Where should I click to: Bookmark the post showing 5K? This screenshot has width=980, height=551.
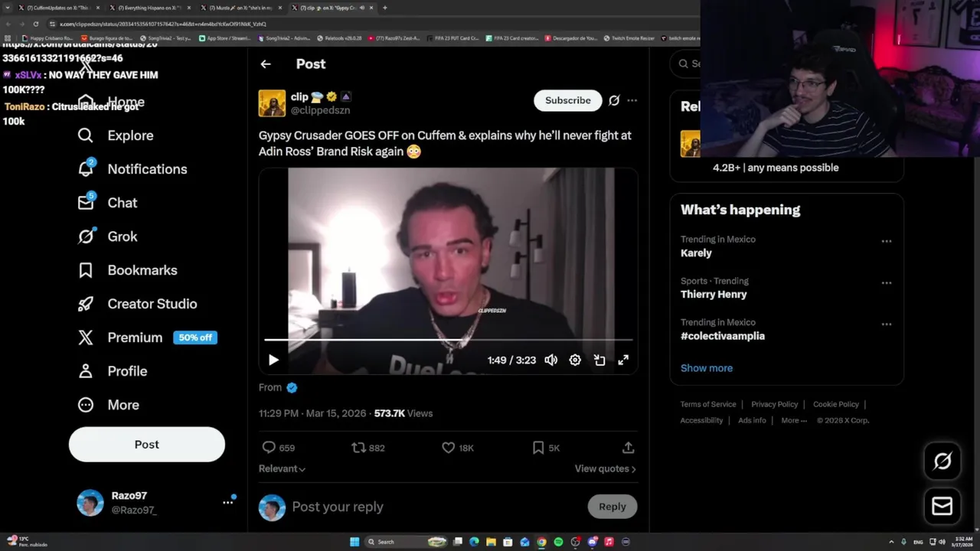(538, 448)
